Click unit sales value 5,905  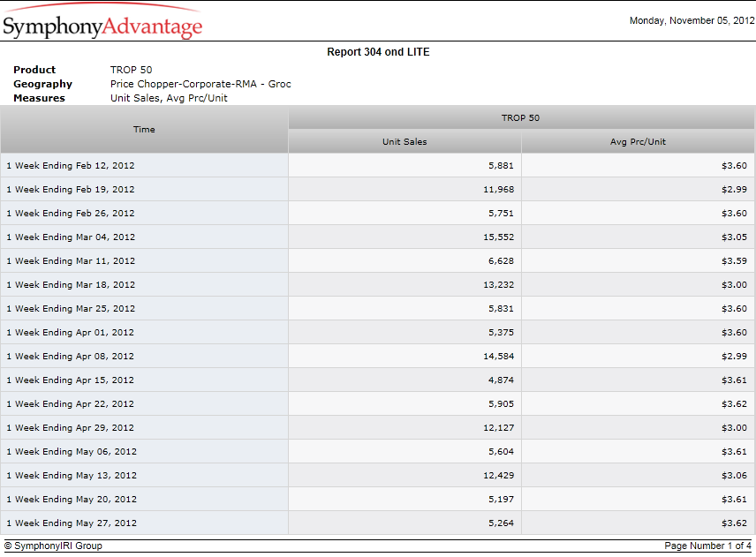click(x=501, y=404)
